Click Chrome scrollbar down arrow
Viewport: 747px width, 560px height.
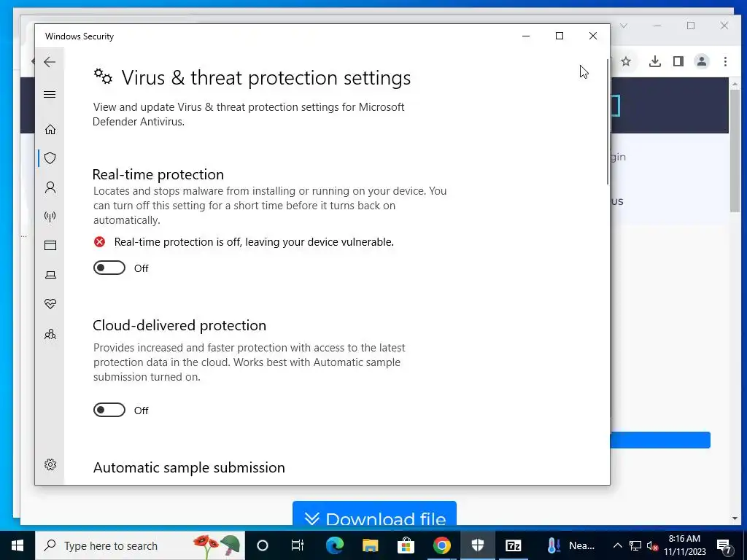(735, 518)
